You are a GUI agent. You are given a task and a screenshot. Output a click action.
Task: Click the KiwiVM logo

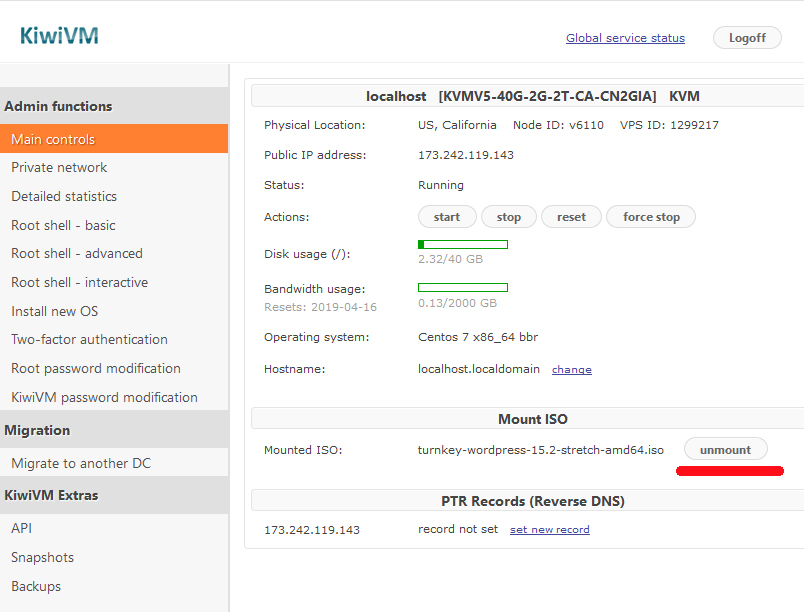(x=59, y=37)
